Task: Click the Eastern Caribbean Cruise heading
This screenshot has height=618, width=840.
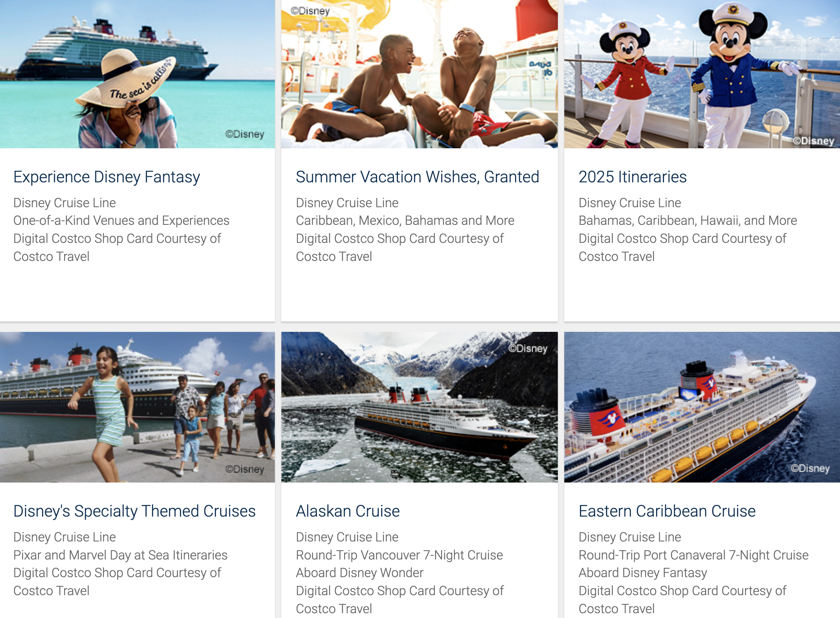Action: (667, 511)
